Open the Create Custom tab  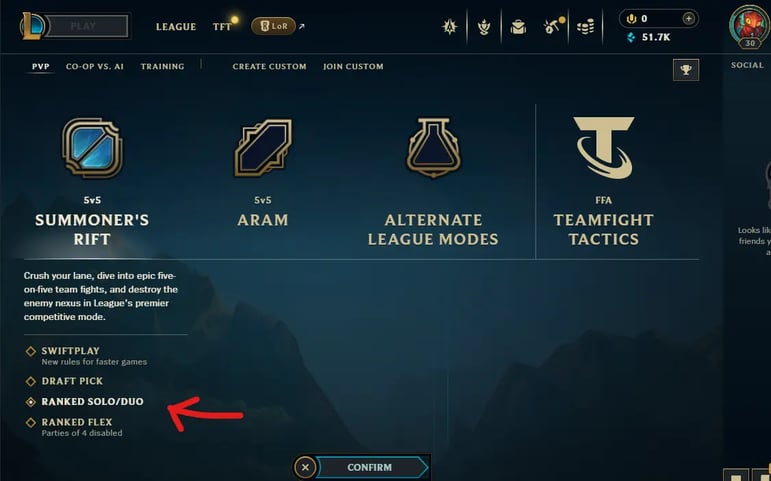pyautogui.click(x=269, y=66)
